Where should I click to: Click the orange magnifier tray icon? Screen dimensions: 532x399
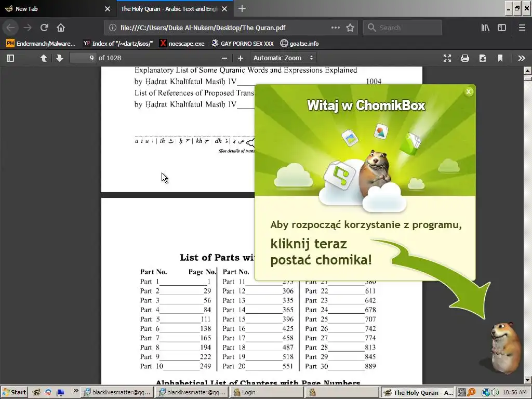pyautogui.click(x=471, y=392)
